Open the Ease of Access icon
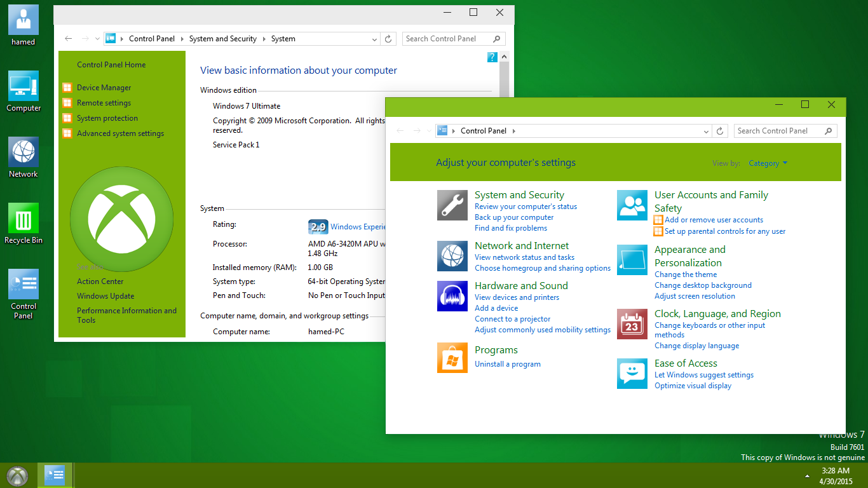Image resolution: width=868 pixels, height=488 pixels. click(632, 374)
